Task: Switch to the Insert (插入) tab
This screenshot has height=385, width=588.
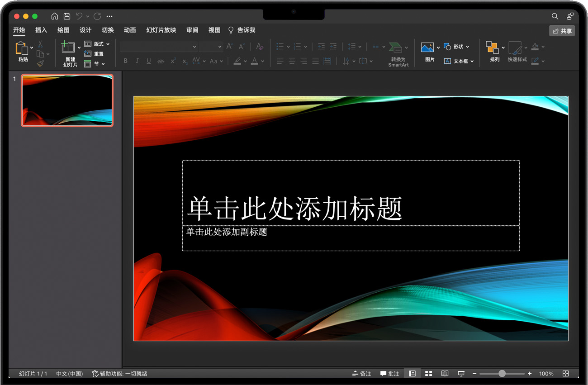Action: (x=41, y=30)
